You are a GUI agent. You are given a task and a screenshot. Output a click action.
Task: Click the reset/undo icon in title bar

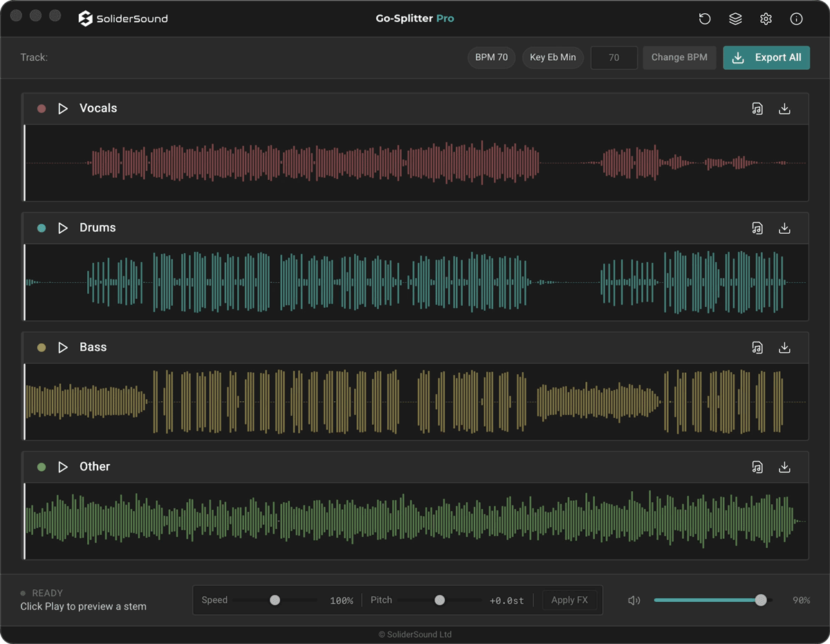[x=705, y=19]
